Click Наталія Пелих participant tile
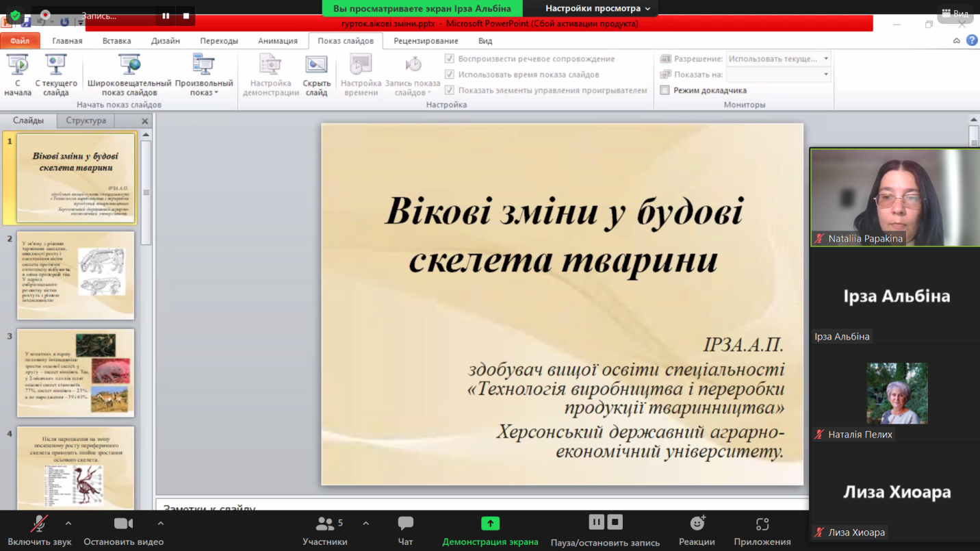This screenshot has height=551, width=980. (x=895, y=394)
